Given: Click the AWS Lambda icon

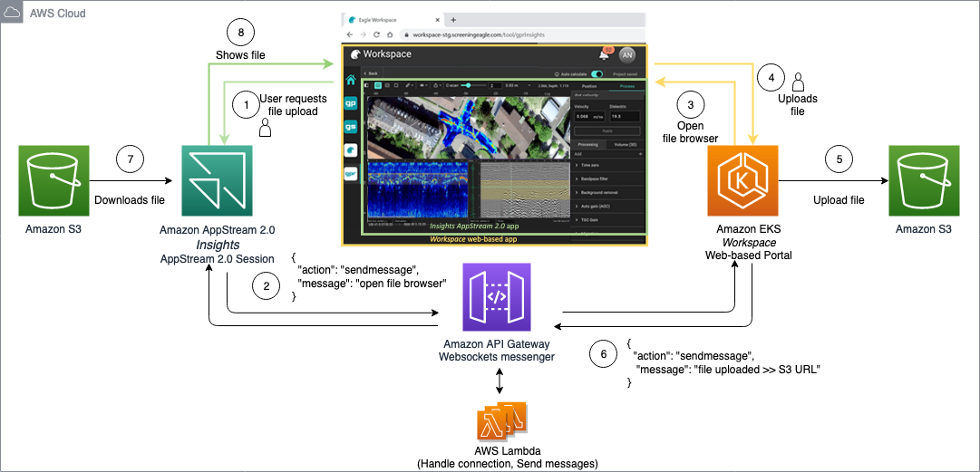Looking at the screenshot, I should pyautogui.click(x=500, y=420).
